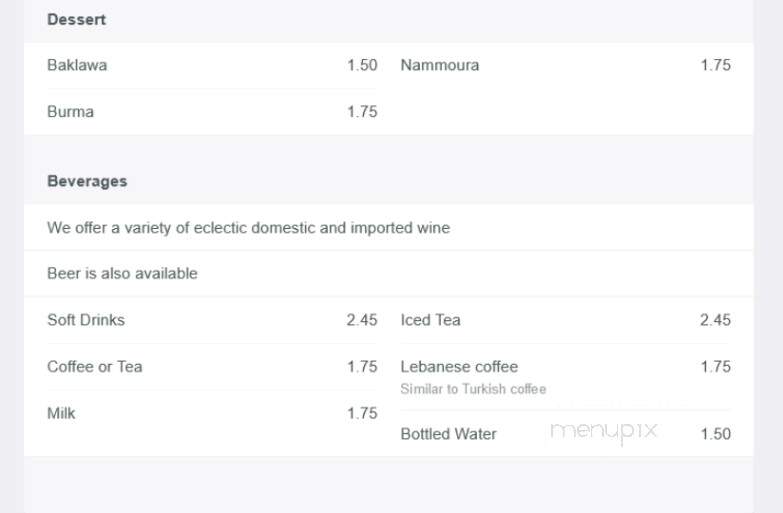Select the Soft Drinks item
The width and height of the screenshot is (783, 513).
[86, 320]
